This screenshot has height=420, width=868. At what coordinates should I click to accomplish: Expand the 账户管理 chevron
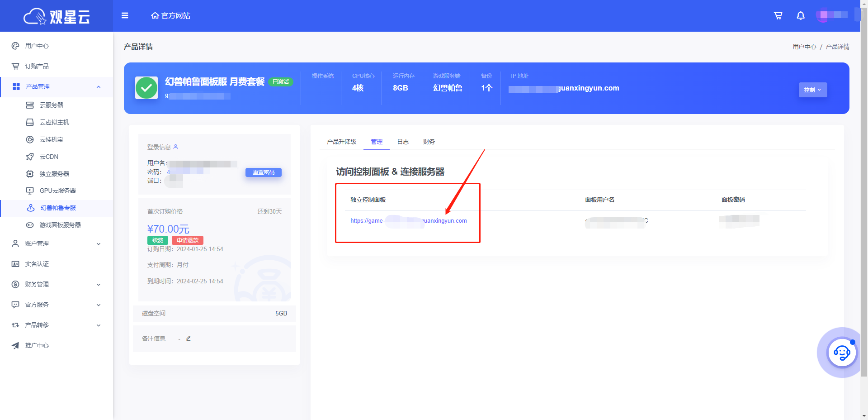[x=99, y=244]
